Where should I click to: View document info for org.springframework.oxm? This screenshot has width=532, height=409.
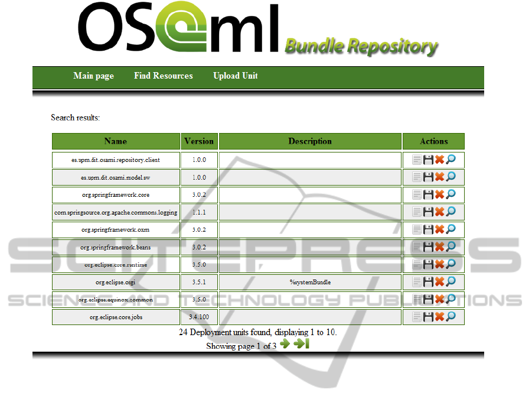417,229
